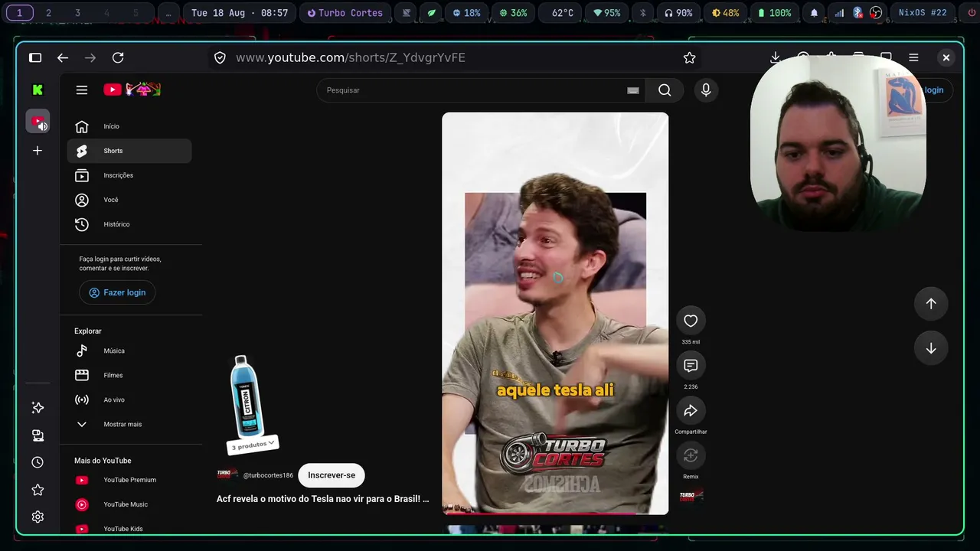Open the date and time clock widget
This screenshot has height=551, width=980.
tap(240, 13)
